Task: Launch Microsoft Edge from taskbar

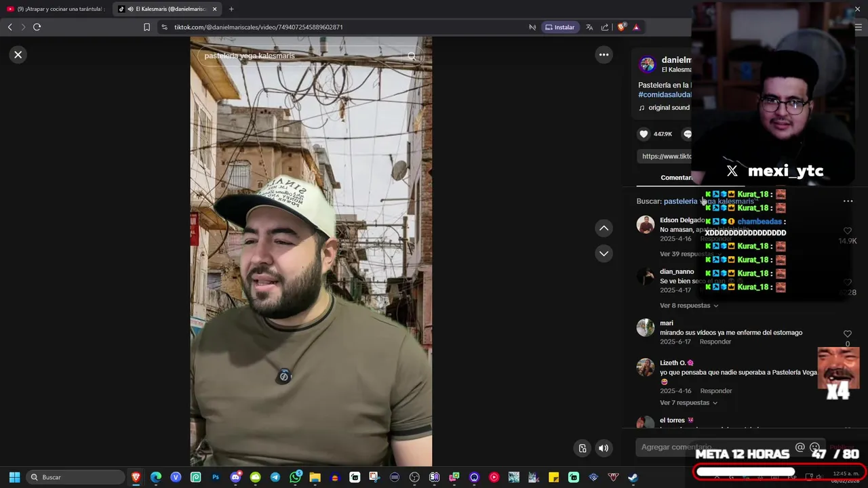Action: [x=156, y=477]
